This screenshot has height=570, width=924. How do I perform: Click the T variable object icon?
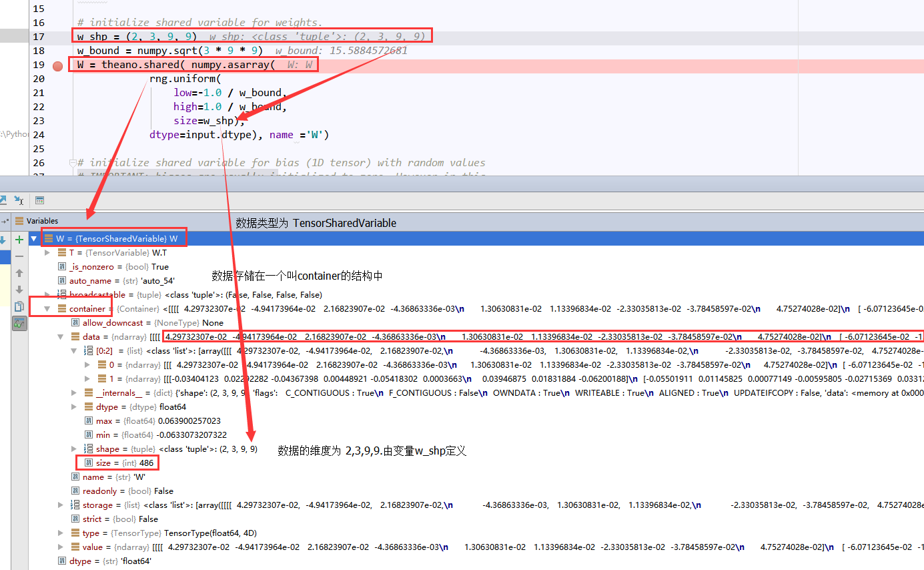pos(62,252)
